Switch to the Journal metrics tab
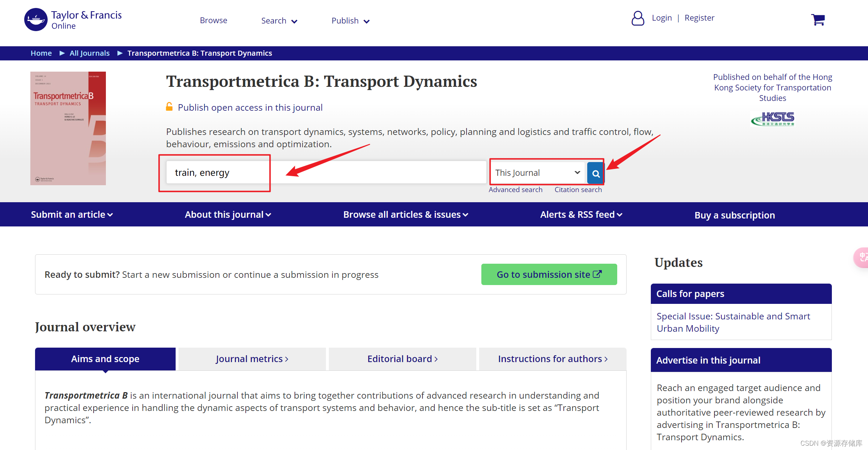868x450 pixels. click(252, 359)
